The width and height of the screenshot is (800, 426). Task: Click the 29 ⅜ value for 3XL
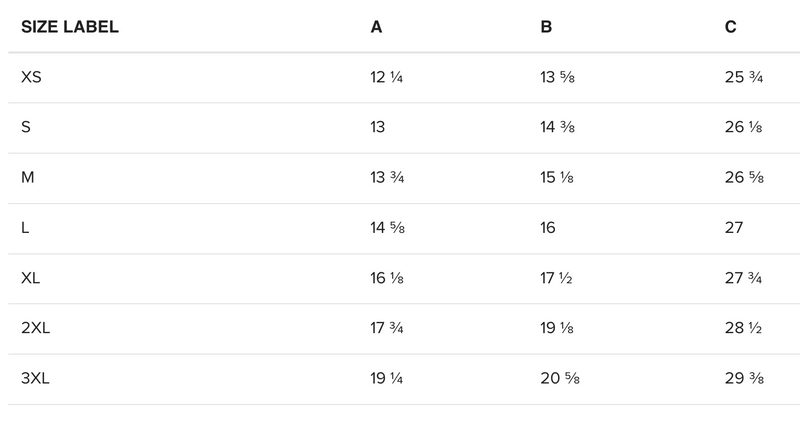744,379
